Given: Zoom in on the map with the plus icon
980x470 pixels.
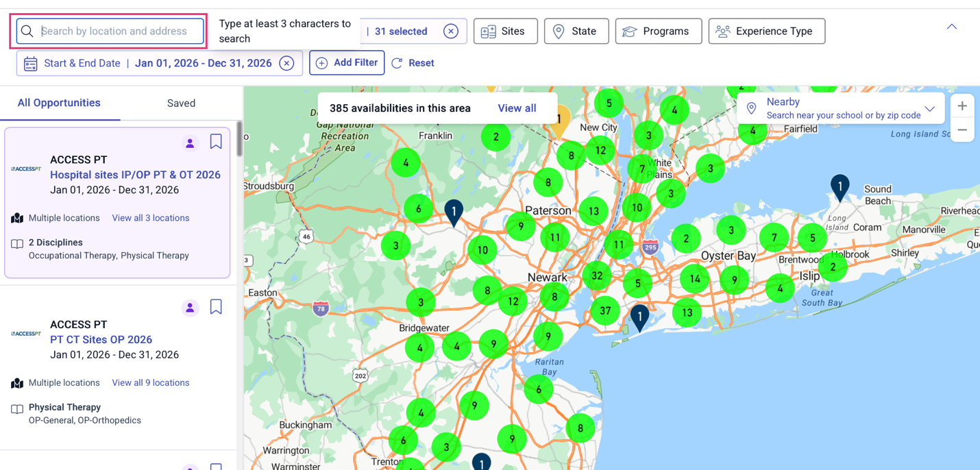Looking at the screenshot, I should 962,106.
